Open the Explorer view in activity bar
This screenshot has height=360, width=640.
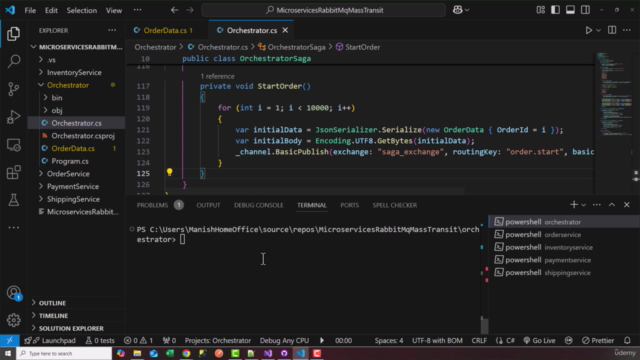point(13,33)
